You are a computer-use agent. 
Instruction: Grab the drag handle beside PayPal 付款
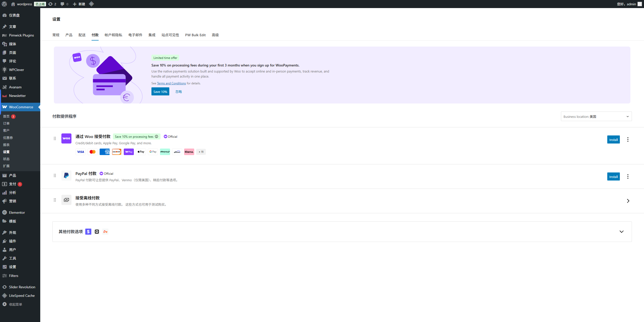[x=55, y=175]
